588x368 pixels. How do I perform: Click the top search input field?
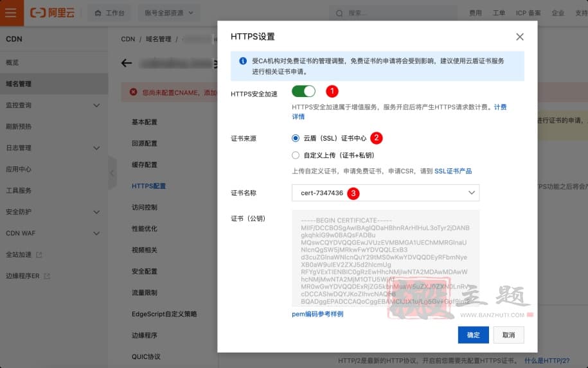point(394,13)
